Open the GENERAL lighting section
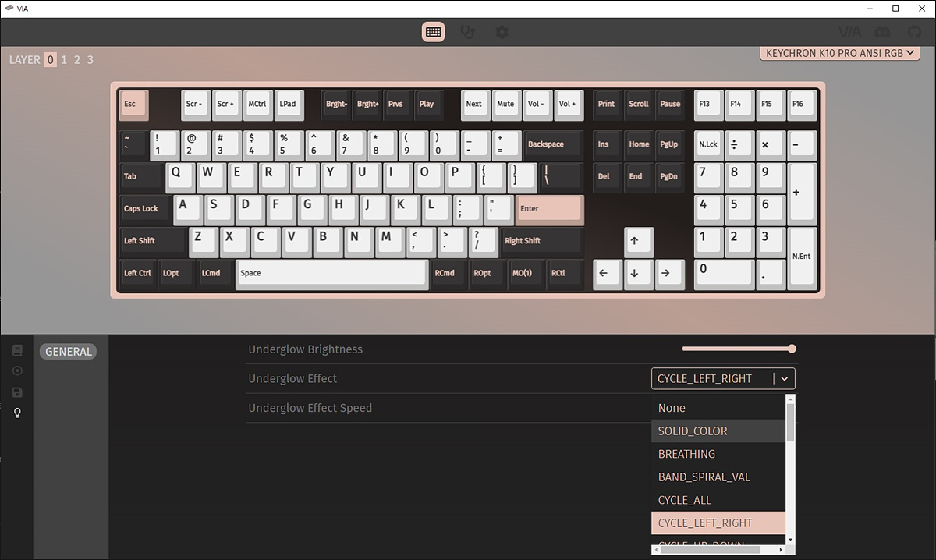 [x=69, y=352]
